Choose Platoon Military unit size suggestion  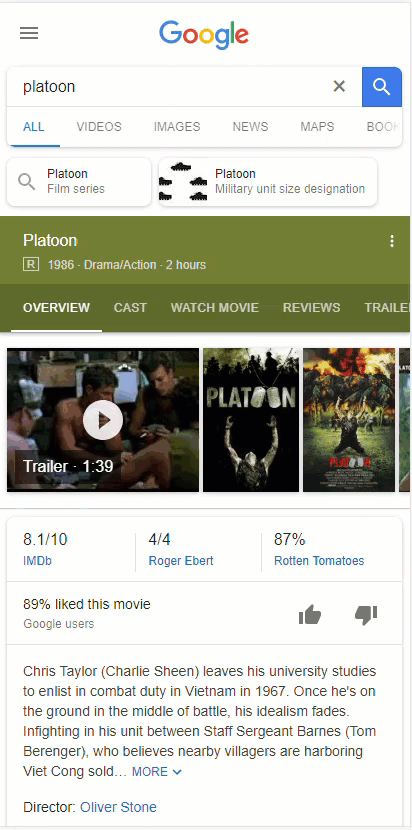[x=268, y=182]
